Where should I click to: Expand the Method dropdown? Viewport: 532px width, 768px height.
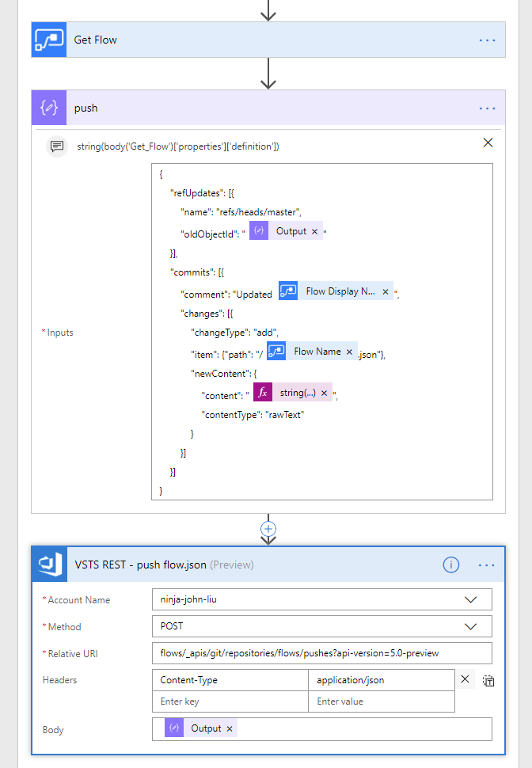(471, 626)
